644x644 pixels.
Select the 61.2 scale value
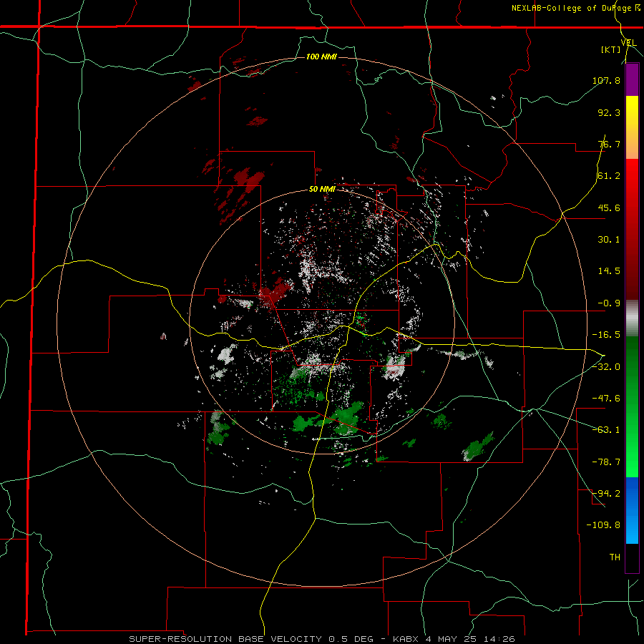[609, 176]
